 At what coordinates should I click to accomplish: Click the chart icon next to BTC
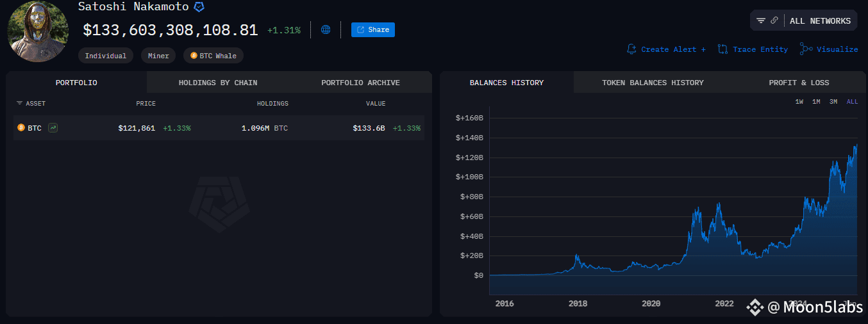[x=53, y=128]
